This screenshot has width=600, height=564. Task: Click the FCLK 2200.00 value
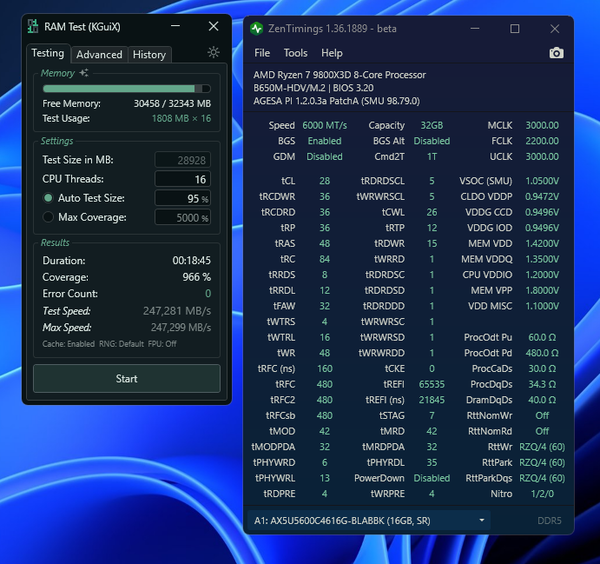pos(542,141)
